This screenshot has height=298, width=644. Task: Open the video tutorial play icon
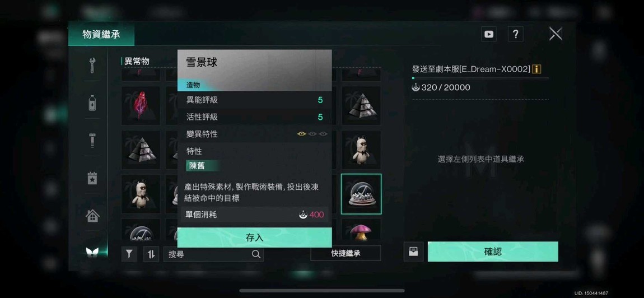(x=489, y=34)
